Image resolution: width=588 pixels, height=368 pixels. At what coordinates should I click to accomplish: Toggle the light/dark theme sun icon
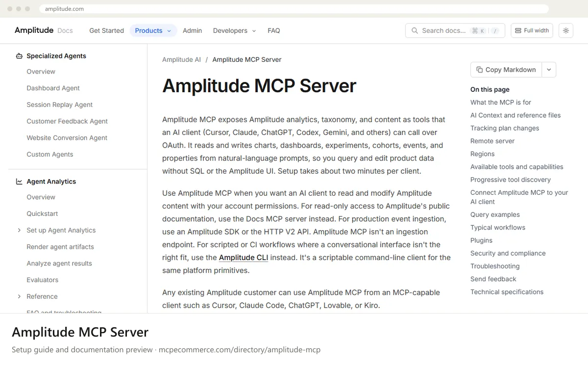(566, 30)
